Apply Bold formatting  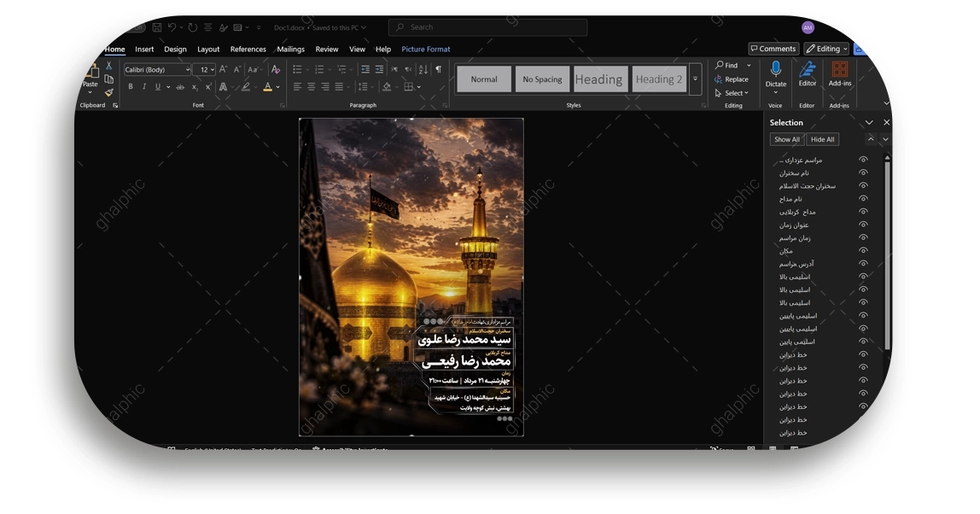pyautogui.click(x=131, y=87)
